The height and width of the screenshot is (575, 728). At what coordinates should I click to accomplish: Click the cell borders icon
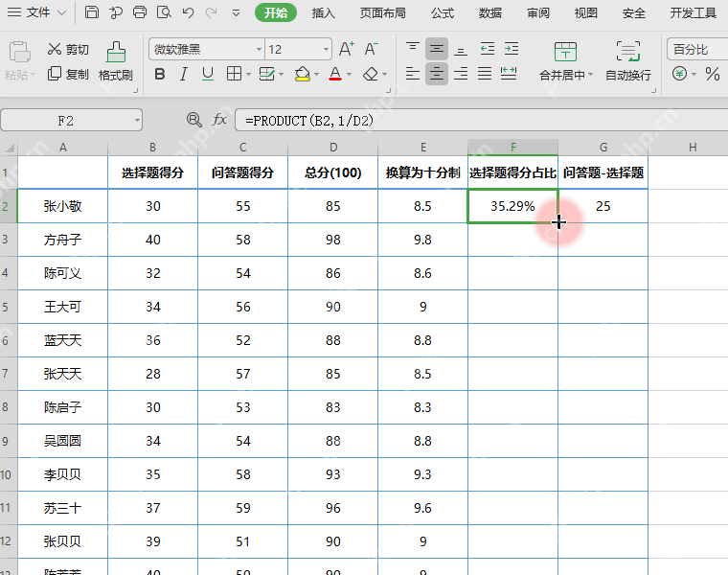tap(234, 74)
